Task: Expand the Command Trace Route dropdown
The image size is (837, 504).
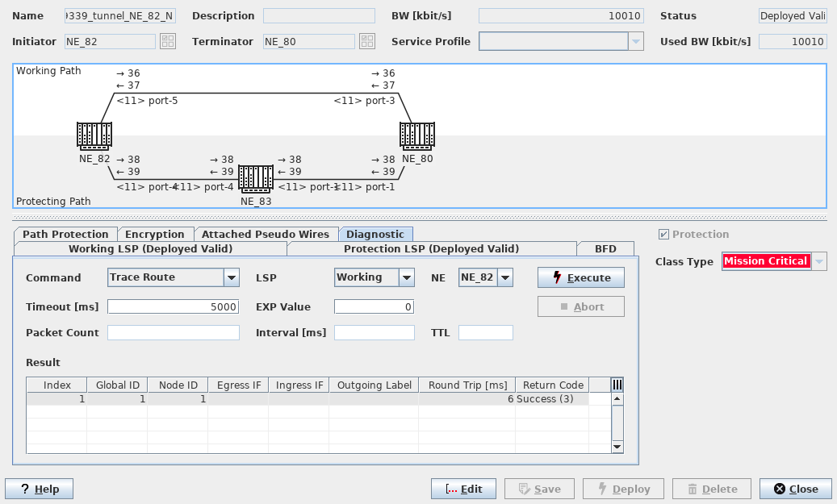Action: coord(232,277)
